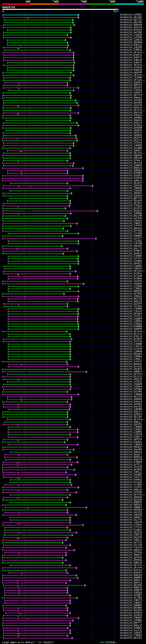Select hit UniRef100_C5TN89
The height and width of the screenshot is (644, 146).
click(x=131, y=77)
